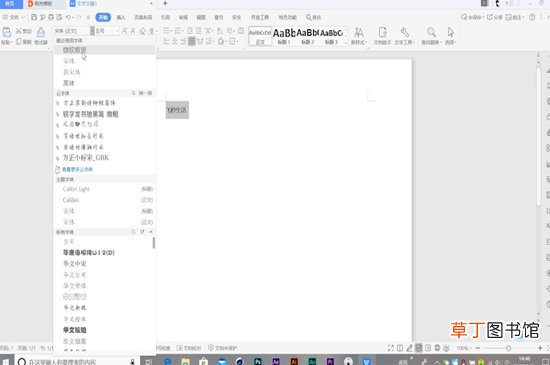Click the Search button in ribbon bar
The image size is (550, 365).
click(313, 17)
